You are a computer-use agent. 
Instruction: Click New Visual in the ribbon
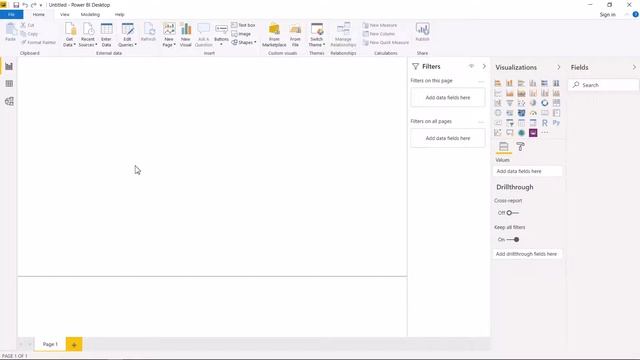[185, 35]
